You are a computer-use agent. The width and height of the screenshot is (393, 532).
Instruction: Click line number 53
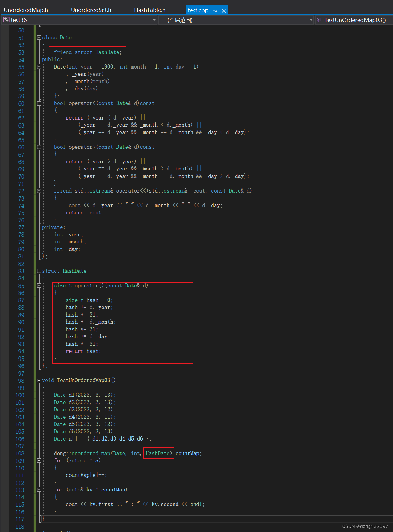pos(21,52)
